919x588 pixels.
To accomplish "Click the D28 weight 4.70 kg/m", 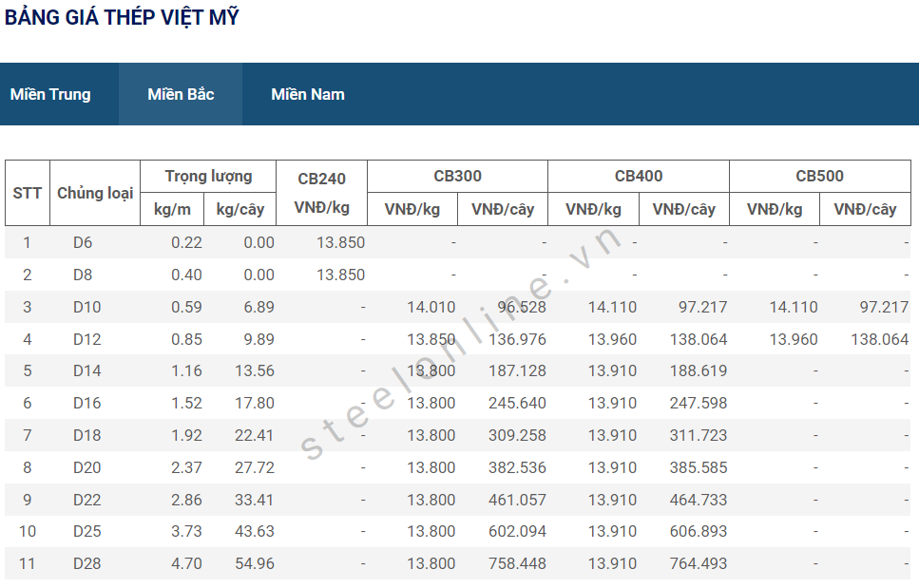I will click(x=186, y=563).
